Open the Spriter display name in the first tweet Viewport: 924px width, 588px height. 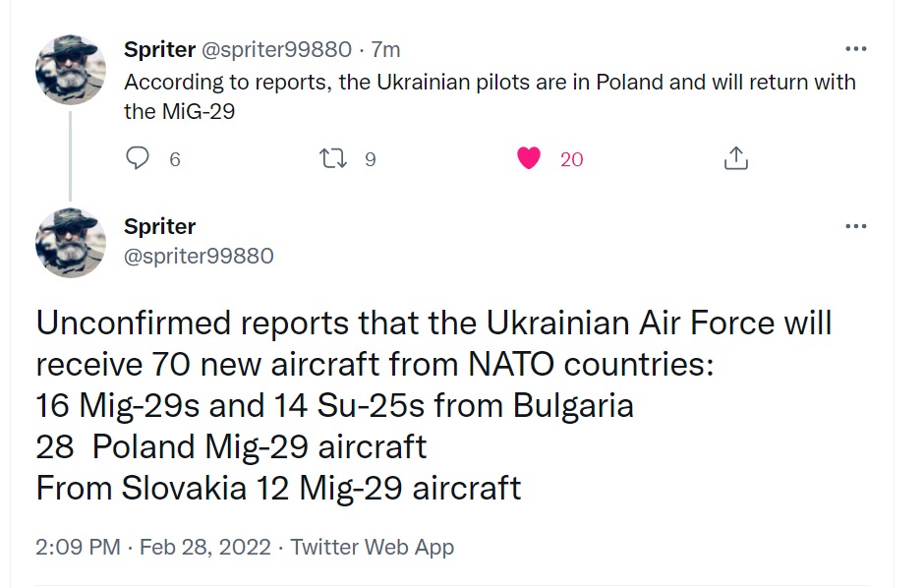(x=159, y=49)
